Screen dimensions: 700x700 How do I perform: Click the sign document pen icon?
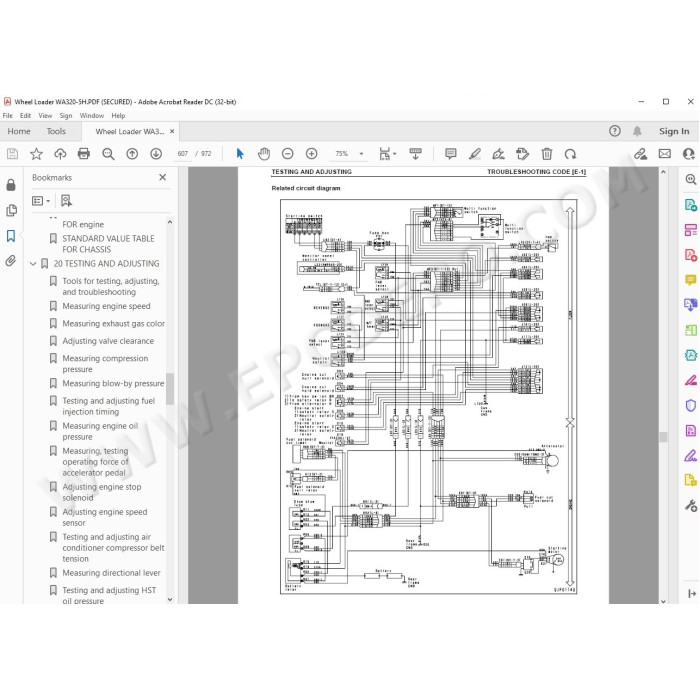coord(498,154)
